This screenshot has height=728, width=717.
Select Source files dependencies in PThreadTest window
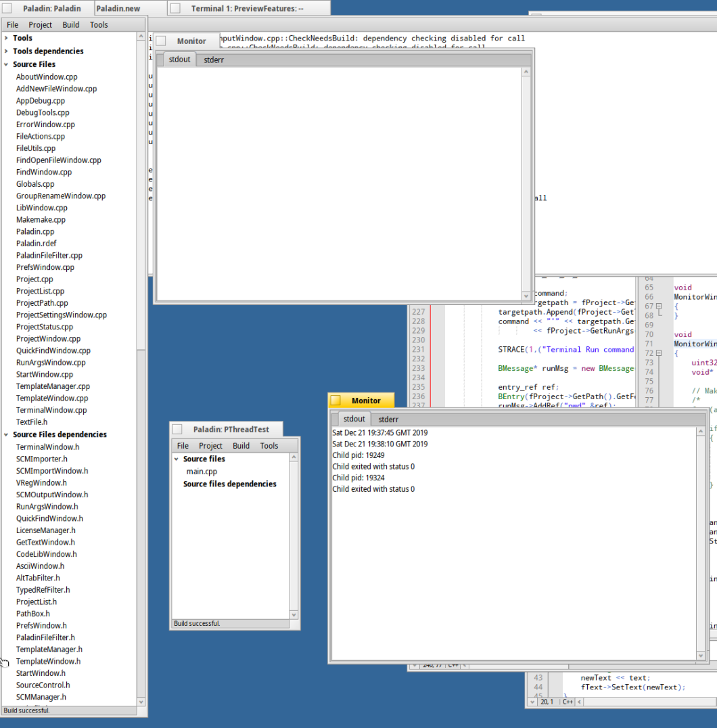click(x=230, y=484)
